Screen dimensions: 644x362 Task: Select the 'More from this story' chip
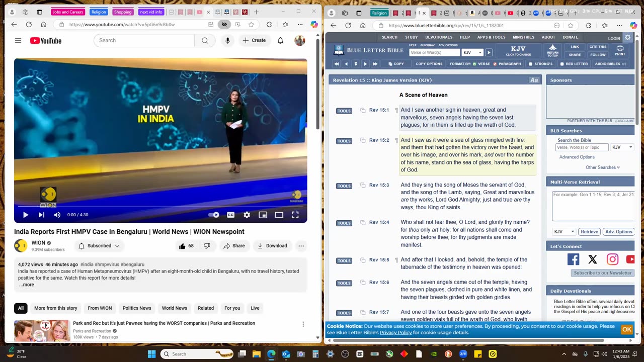point(56,308)
